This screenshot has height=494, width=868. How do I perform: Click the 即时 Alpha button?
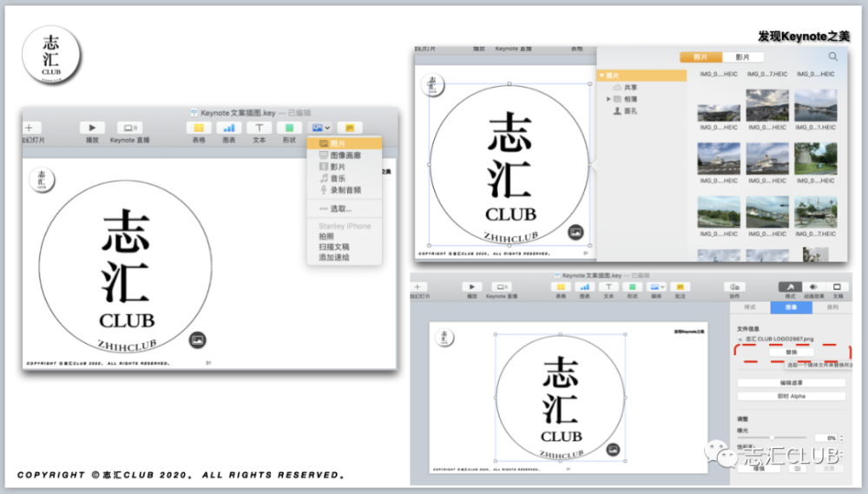792,396
